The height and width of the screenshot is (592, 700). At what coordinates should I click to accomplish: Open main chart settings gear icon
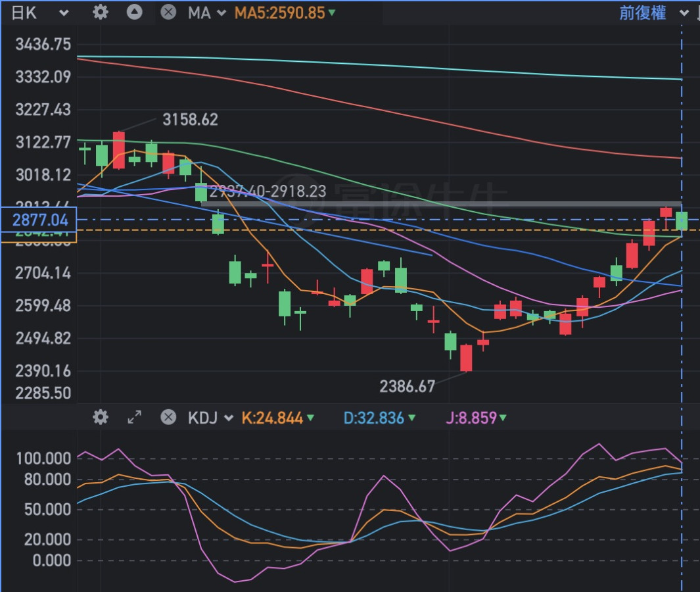tap(100, 12)
